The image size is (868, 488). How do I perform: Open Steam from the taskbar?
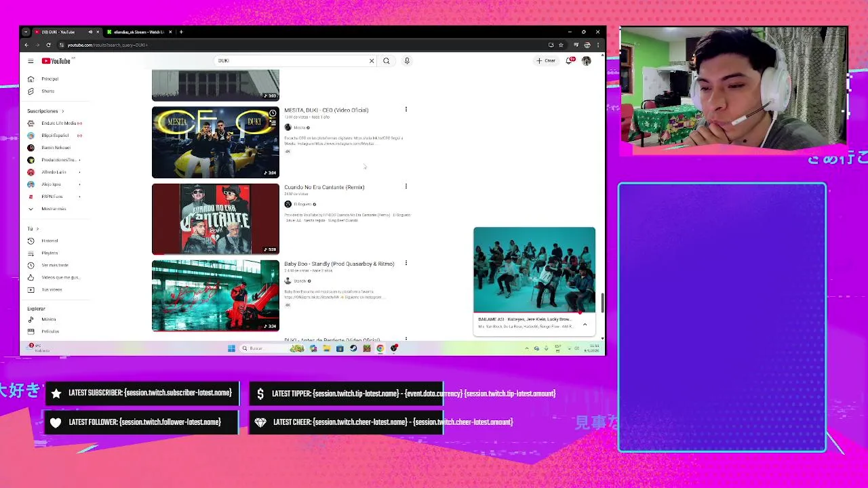(353, 348)
